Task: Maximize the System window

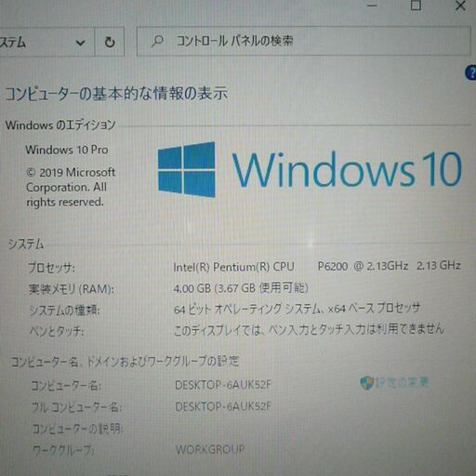Action: pyautogui.click(x=416, y=6)
